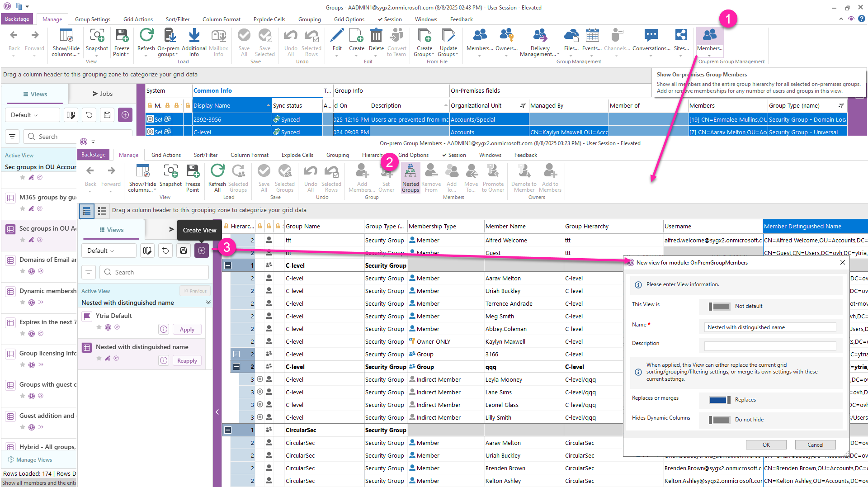Apply the Ytria Default view
This screenshot has width=868, height=487.
coord(187,330)
